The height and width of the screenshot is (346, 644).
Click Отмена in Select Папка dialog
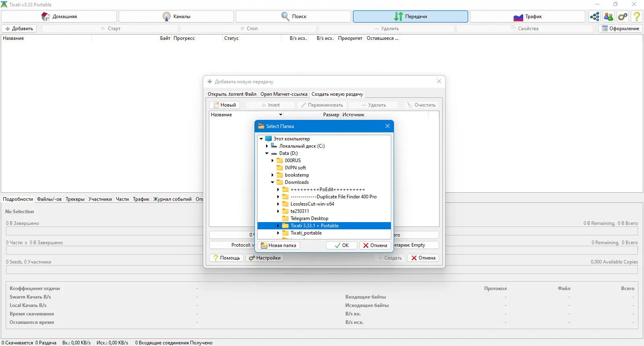[x=375, y=245]
